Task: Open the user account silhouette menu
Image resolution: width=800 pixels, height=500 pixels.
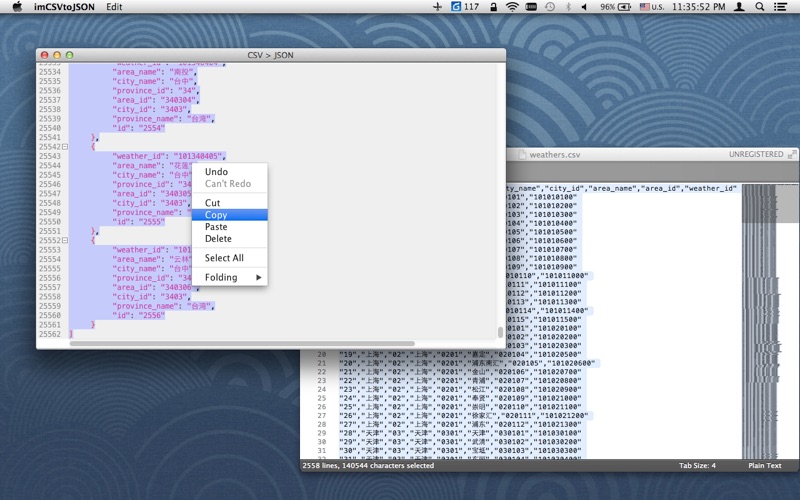Action: coord(739,7)
